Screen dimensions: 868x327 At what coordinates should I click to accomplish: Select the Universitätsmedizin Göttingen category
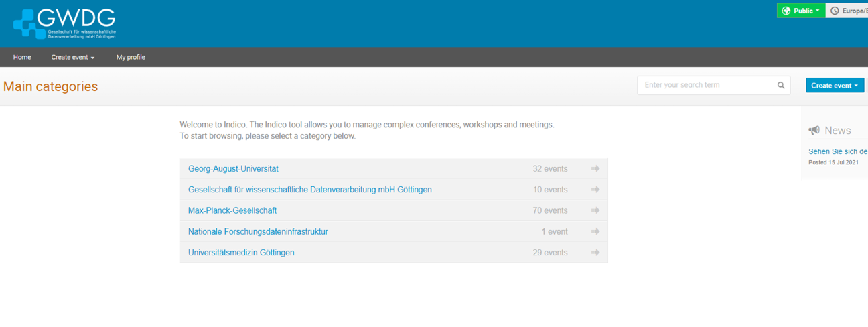pos(241,253)
